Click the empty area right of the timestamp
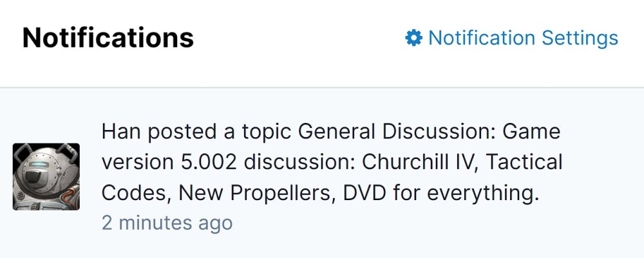Image resolution: width=644 pixels, height=258 pixels. (419, 223)
